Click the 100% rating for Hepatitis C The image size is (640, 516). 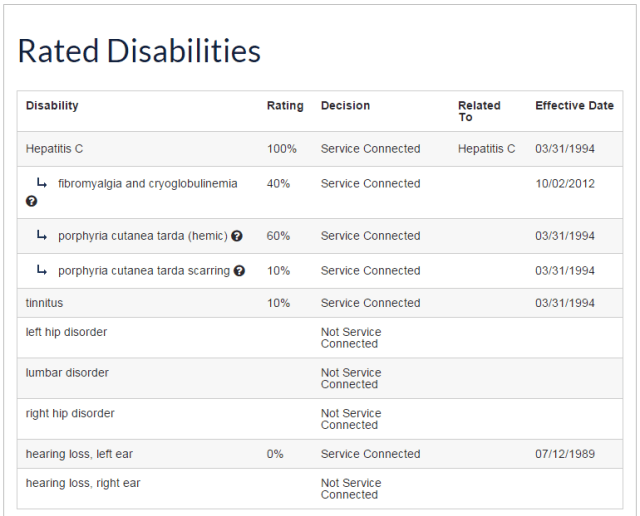(282, 149)
